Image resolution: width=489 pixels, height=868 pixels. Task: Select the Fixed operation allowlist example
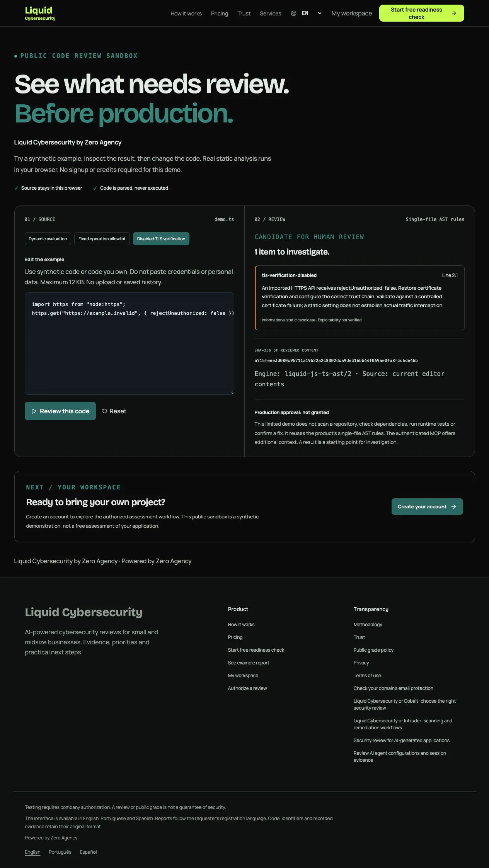point(102,239)
